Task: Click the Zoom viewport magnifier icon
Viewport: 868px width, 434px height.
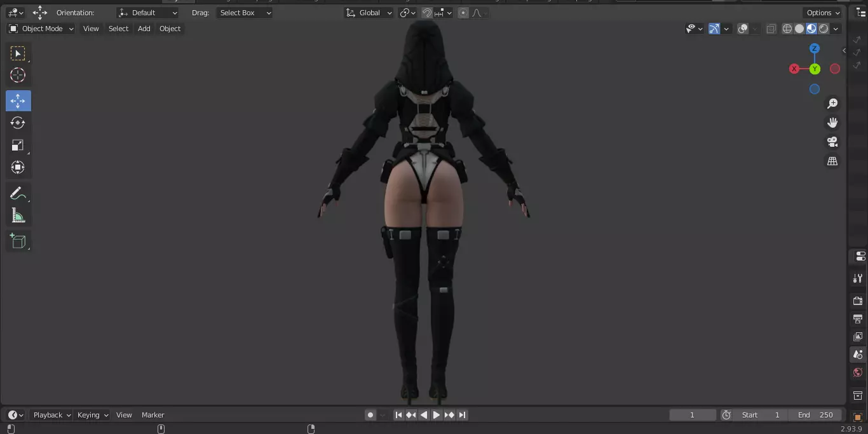Action: click(x=832, y=104)
